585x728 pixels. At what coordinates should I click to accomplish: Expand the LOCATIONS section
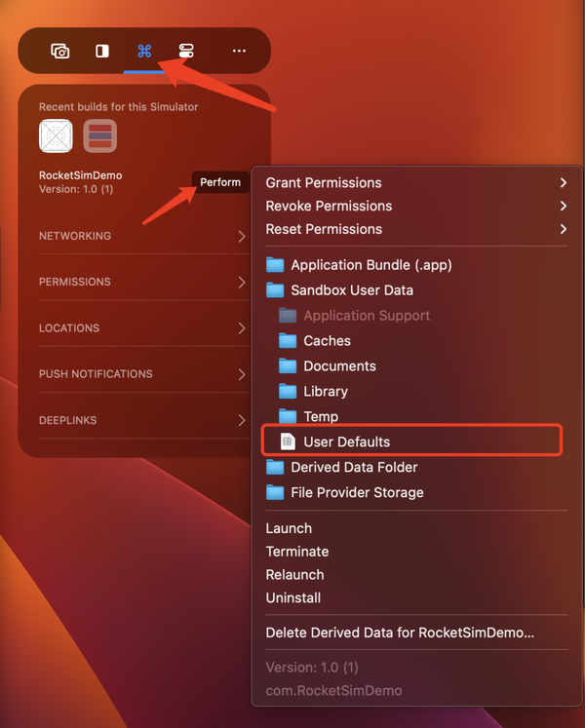(142, 327)
